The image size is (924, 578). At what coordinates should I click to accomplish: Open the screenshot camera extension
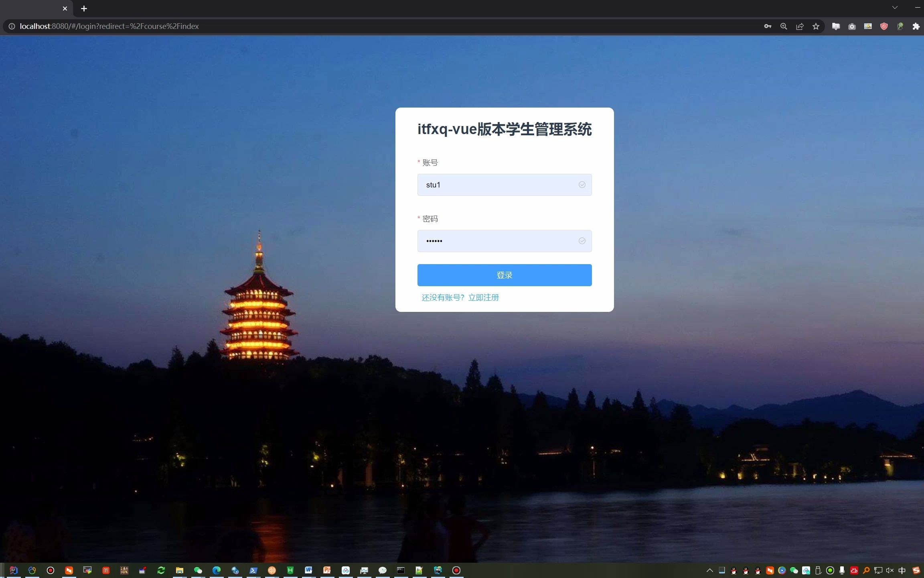click(852, 26)
